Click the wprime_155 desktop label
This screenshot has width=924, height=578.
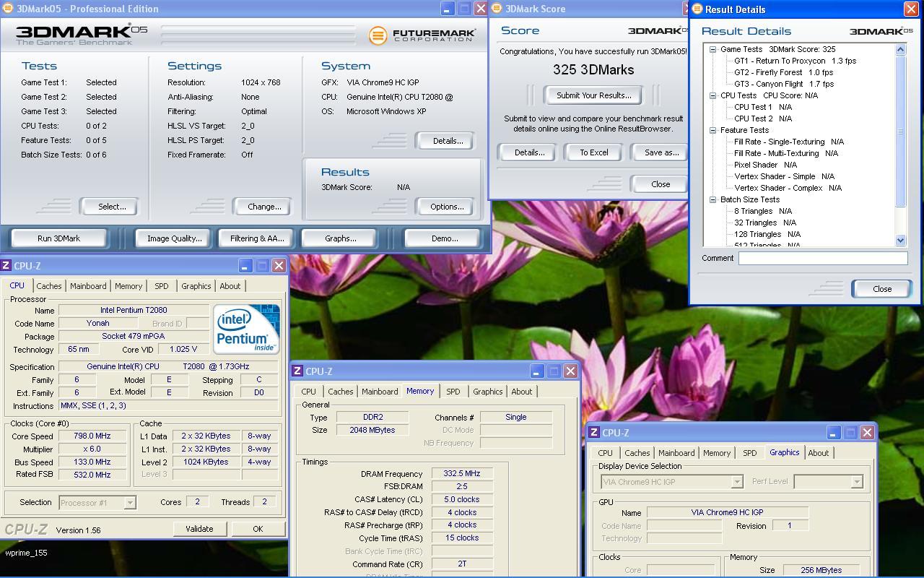(26, 553)
